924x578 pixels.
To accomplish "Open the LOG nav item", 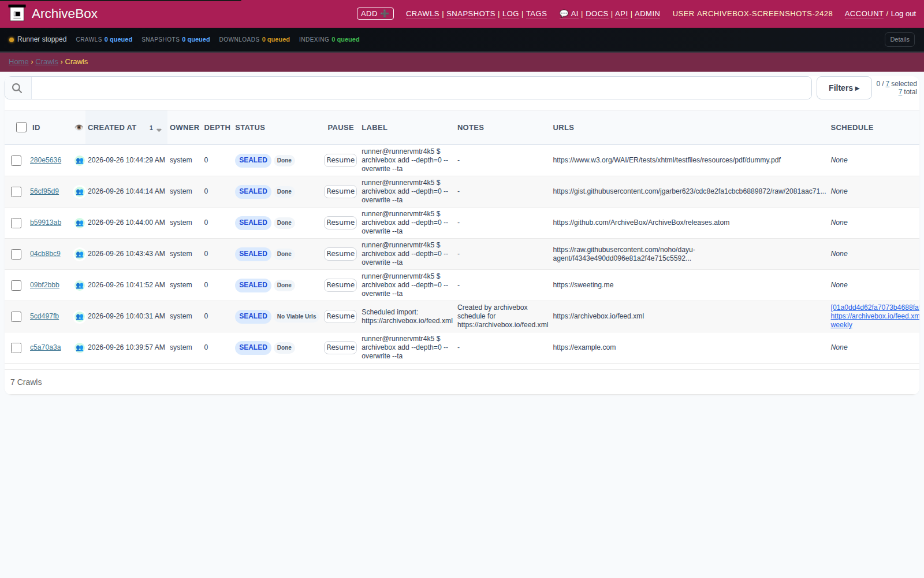I will (511, 13).
